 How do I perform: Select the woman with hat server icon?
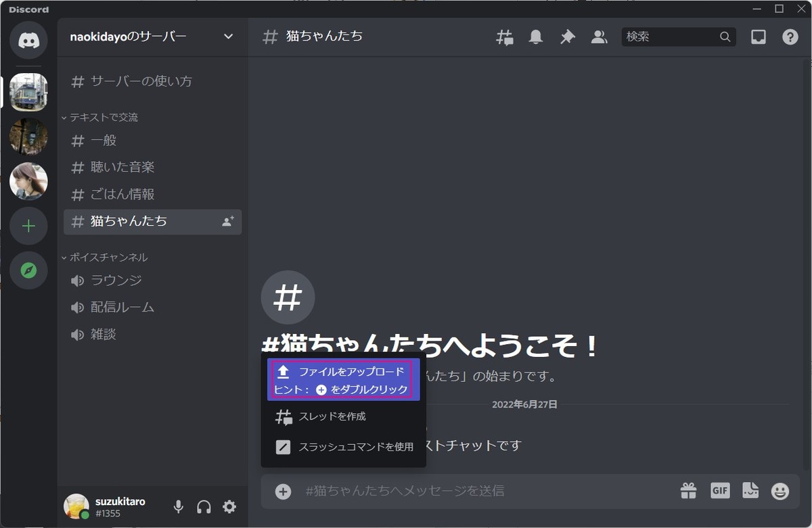28,181
